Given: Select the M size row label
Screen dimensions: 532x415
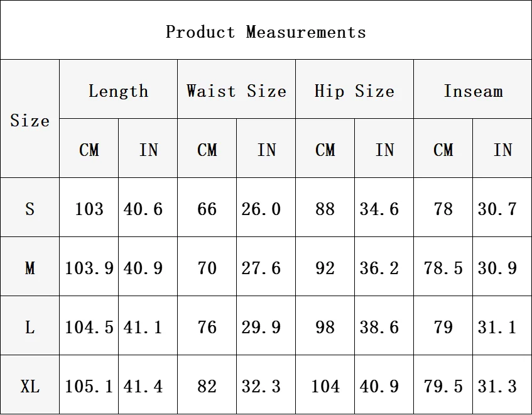Looking at the screenshot, I should (x=30, y=266).
